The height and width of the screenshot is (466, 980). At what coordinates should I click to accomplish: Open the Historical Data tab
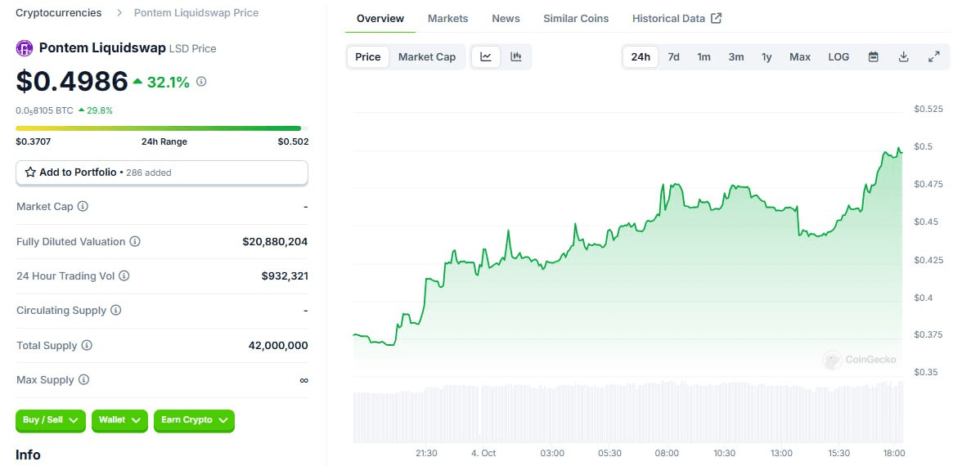coord(677,19)
